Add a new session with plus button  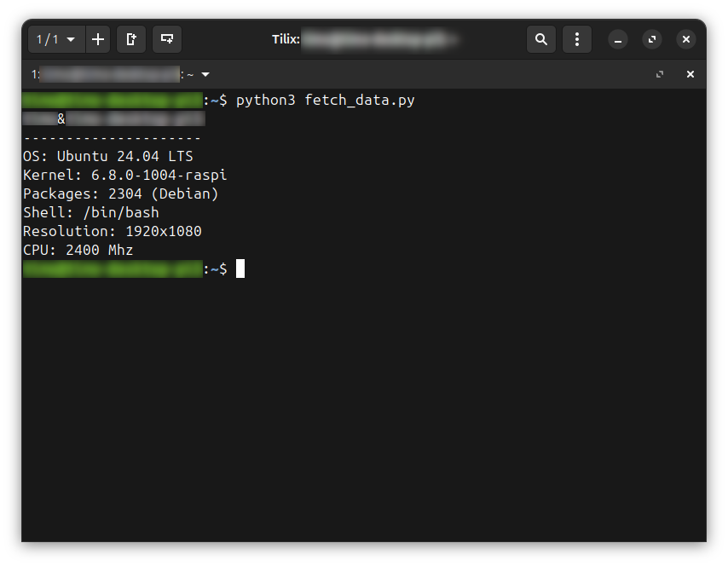pos(98,39)
